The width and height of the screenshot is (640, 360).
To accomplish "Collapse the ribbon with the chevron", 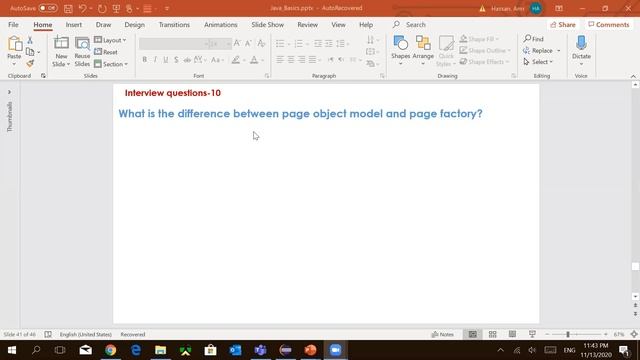I will (633, 76).
